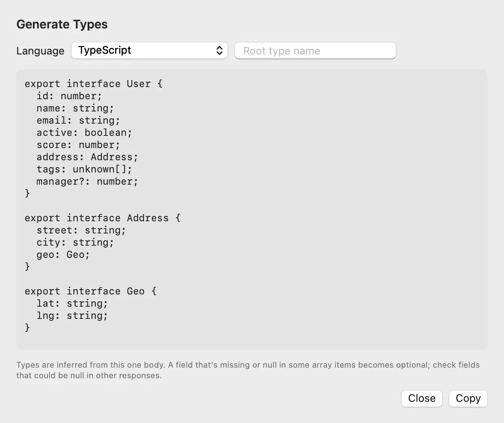The image size is (504, 423).
Task: Click the 'score: number;' line
Action: 78,145
